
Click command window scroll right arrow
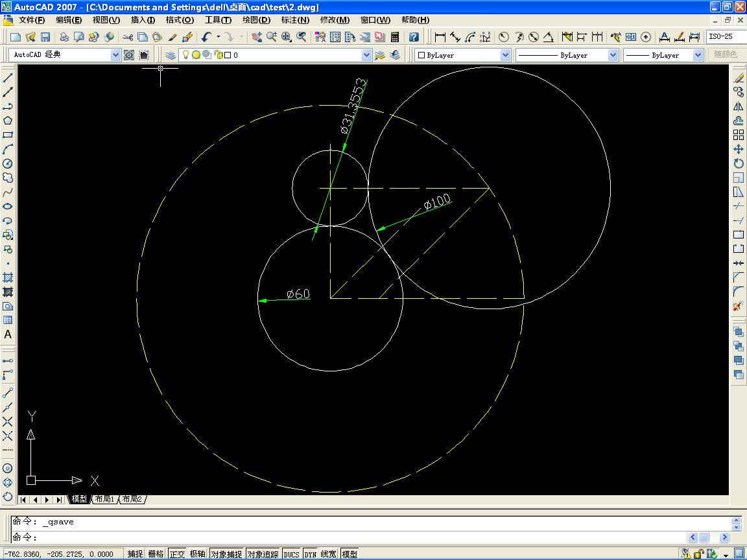[724, 537]
